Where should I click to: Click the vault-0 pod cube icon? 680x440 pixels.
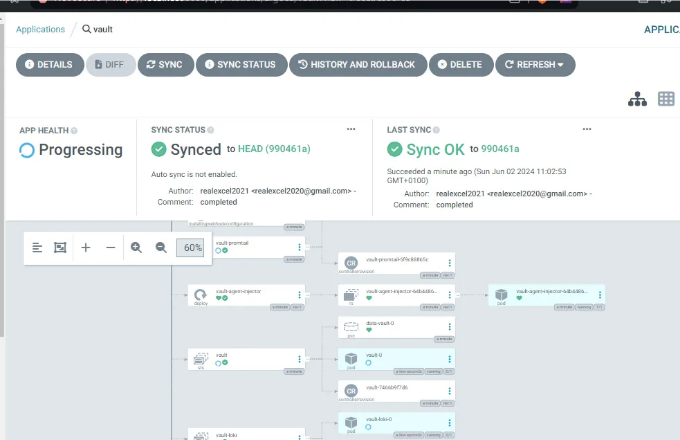click(351, 359)
